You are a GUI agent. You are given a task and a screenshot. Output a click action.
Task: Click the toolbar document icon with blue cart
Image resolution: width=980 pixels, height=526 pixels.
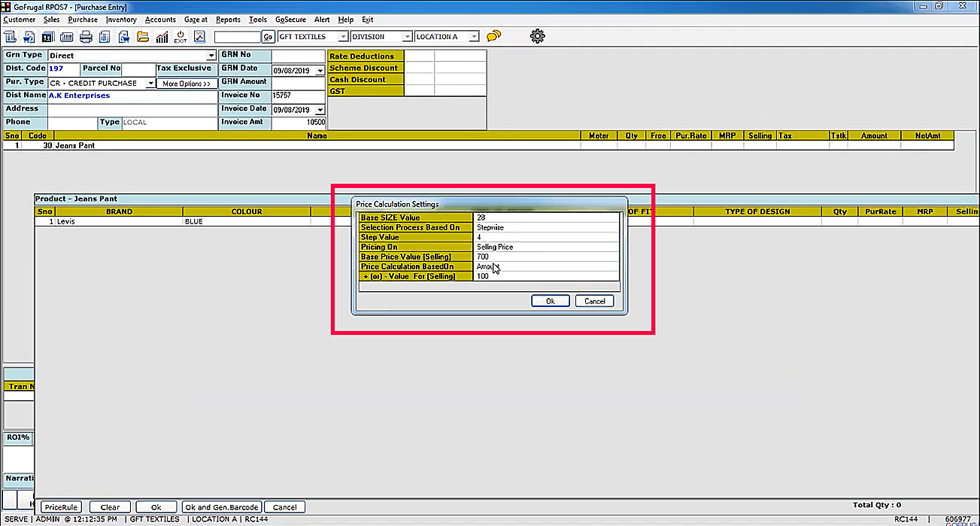29,37
